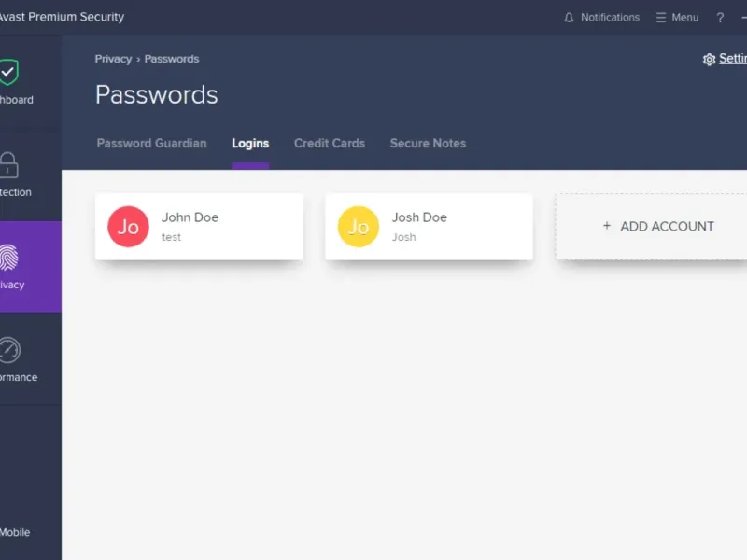The width and height of the screenshot is (747, 560).
Task: Open the Performance gauge icon in sidebar
Action: [9, 350]
